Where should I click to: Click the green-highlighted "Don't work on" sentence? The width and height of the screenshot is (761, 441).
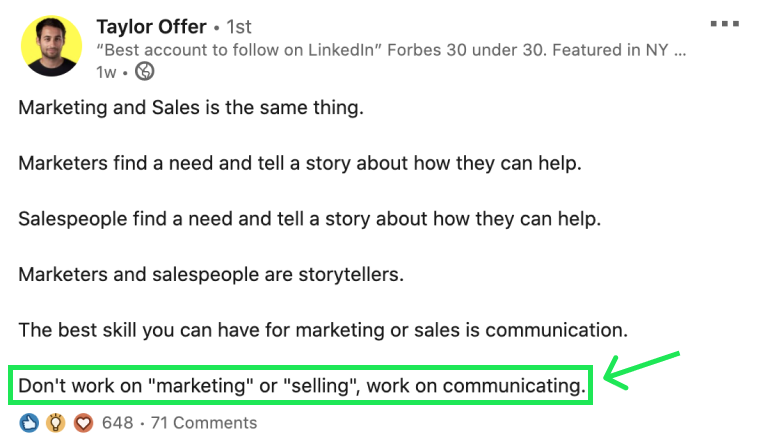pos(300,384)
